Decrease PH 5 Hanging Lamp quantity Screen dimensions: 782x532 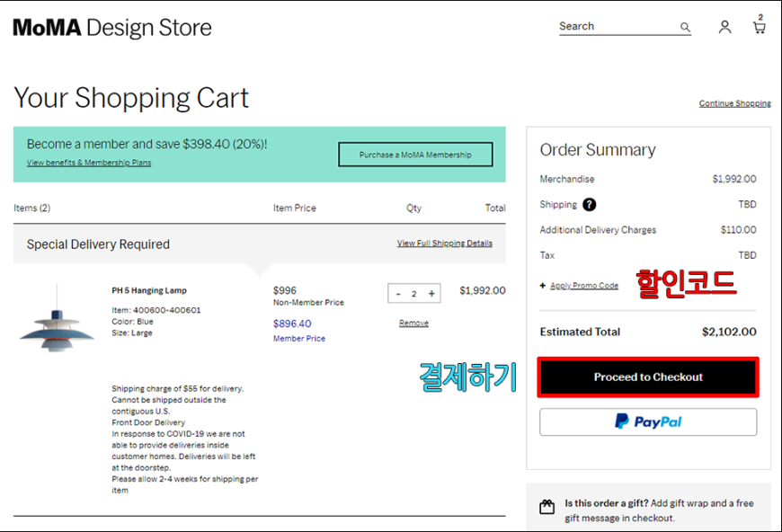398,294
